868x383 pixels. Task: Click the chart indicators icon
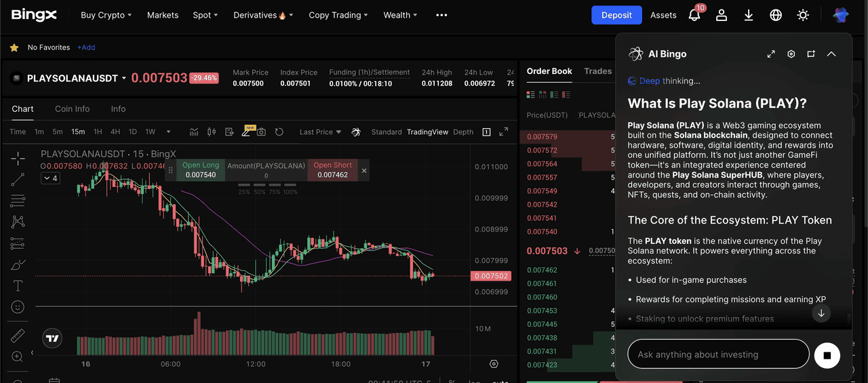tap(194, 132)
